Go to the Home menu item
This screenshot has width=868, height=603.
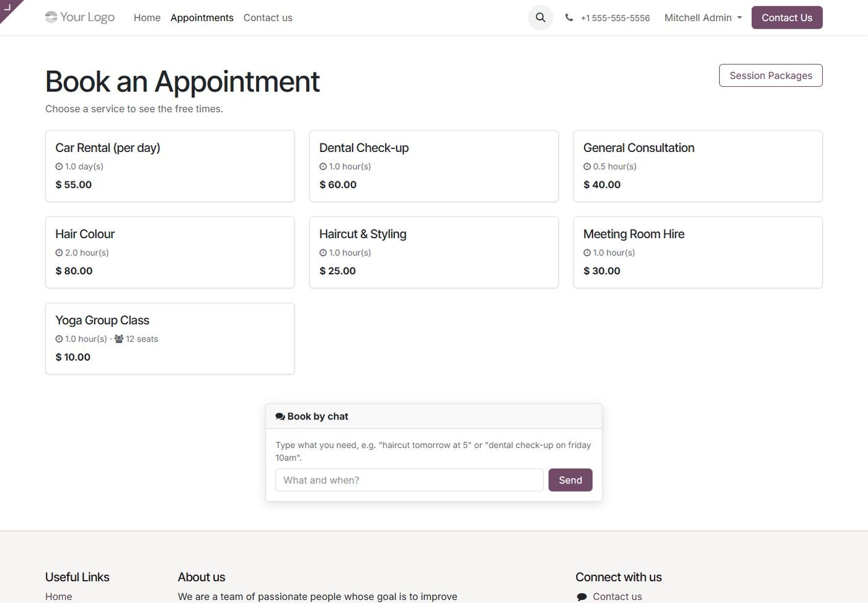coord(147,18)
